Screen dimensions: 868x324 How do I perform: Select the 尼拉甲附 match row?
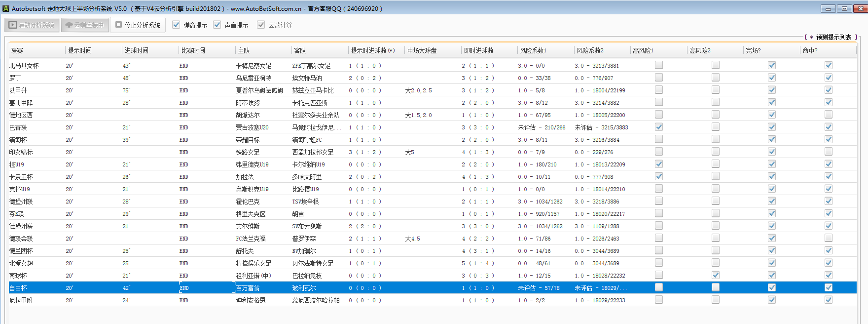pyautogui.click(x=21, y=300)
